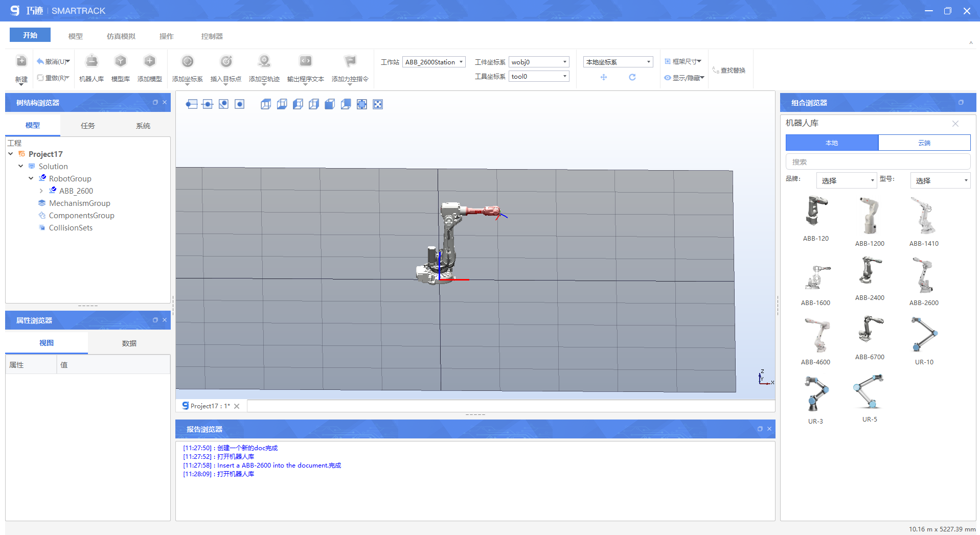This screenshot has width=980, height=535.
Task: Close the 树结构浏览器 panel
Action: [x=165, y=102]
